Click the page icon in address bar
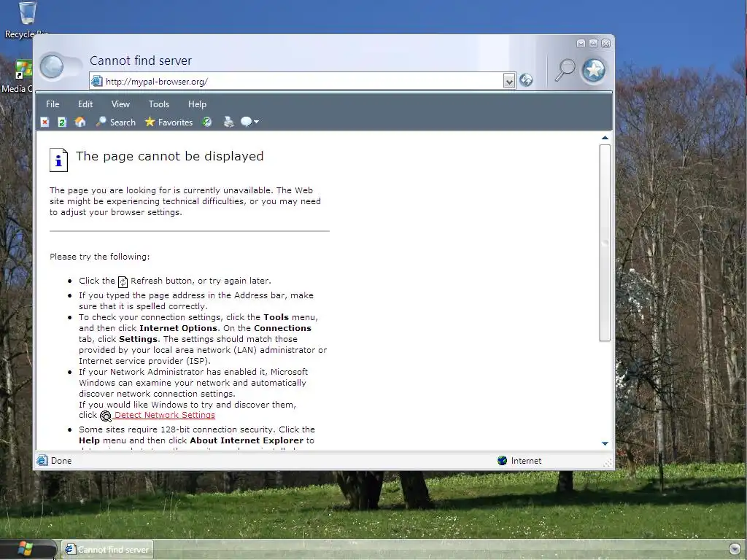 [97, 81]
